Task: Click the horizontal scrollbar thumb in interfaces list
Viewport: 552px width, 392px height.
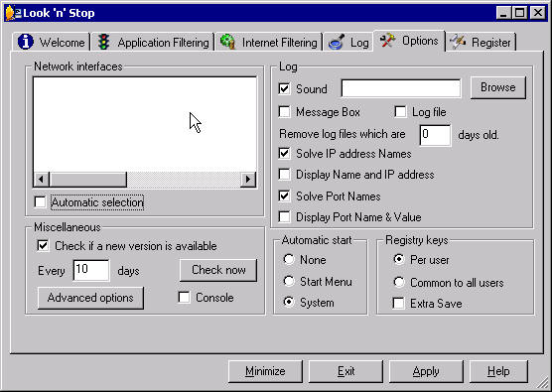Action: pos(87,180)
